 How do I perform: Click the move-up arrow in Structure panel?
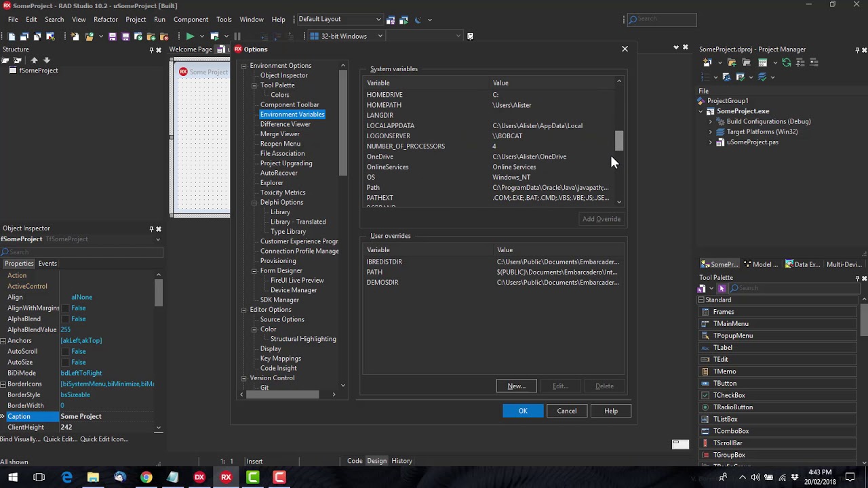pyautogui.click(x=34, y=60)
